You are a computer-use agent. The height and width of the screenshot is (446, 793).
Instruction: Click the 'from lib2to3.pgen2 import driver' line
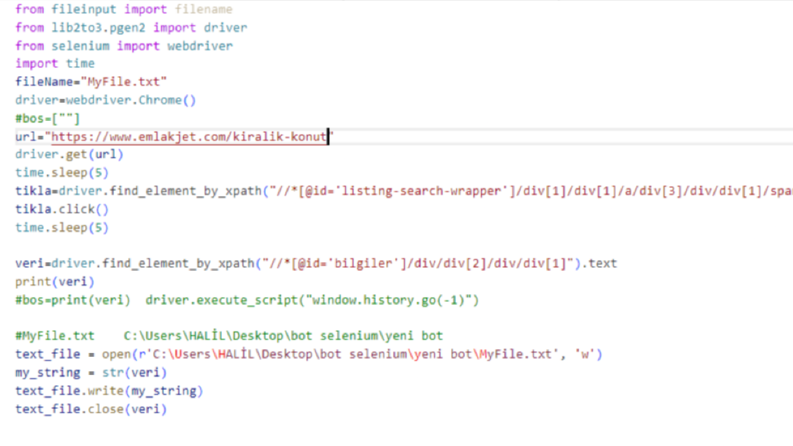131,27
